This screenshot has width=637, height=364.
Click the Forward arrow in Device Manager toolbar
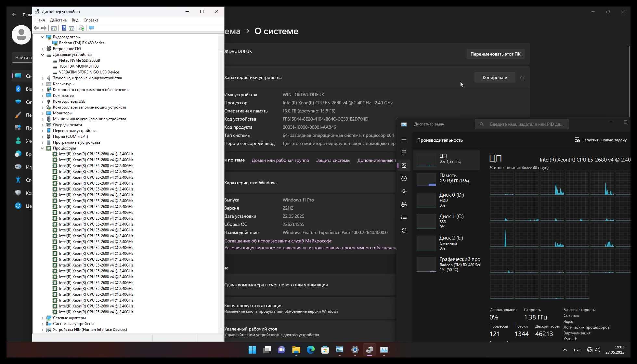44,28
